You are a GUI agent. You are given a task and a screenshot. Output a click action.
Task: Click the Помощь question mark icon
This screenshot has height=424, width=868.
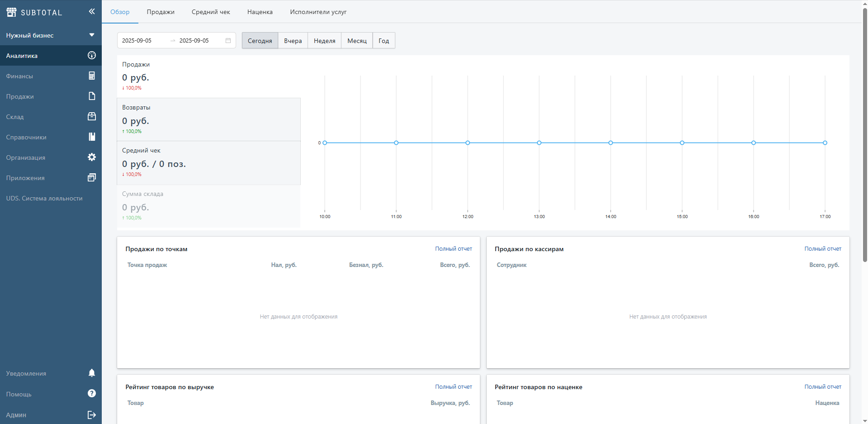click(92, 393)
